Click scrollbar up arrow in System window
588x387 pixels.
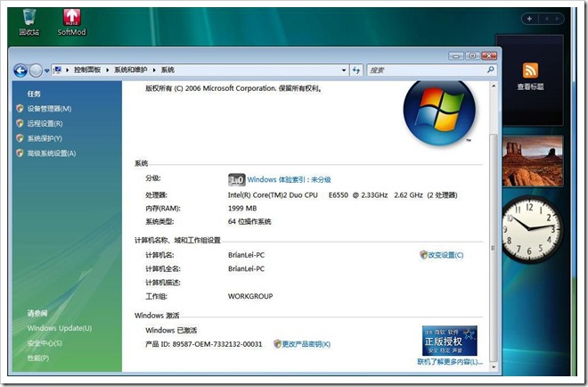494,86
